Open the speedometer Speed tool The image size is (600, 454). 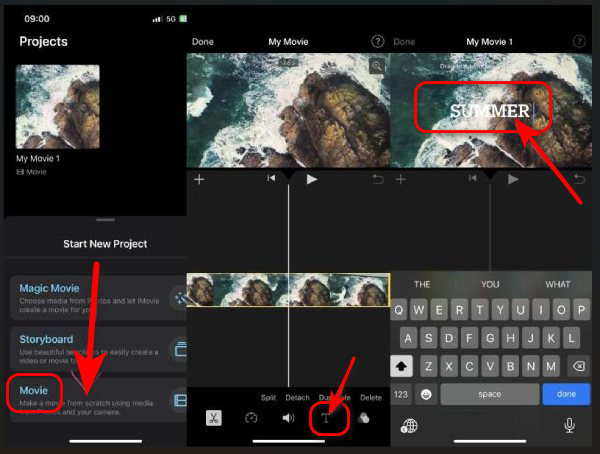coord(251,418)
